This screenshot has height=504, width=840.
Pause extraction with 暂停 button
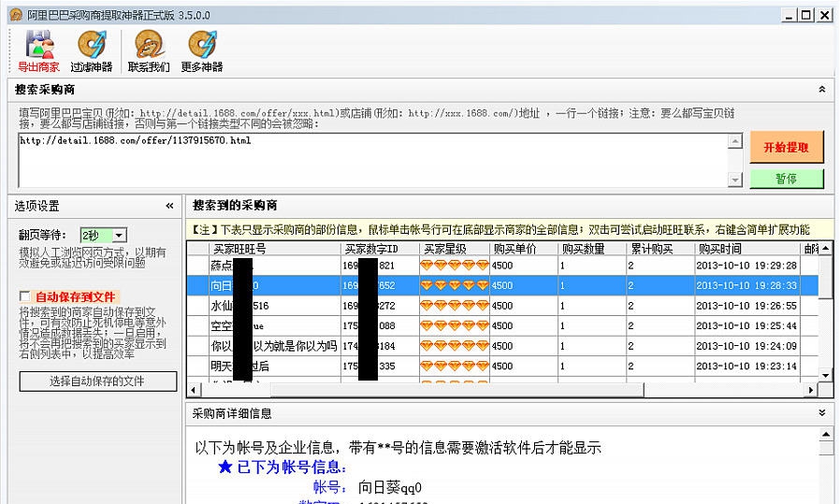pyautogui.click(x=787, y=179)
